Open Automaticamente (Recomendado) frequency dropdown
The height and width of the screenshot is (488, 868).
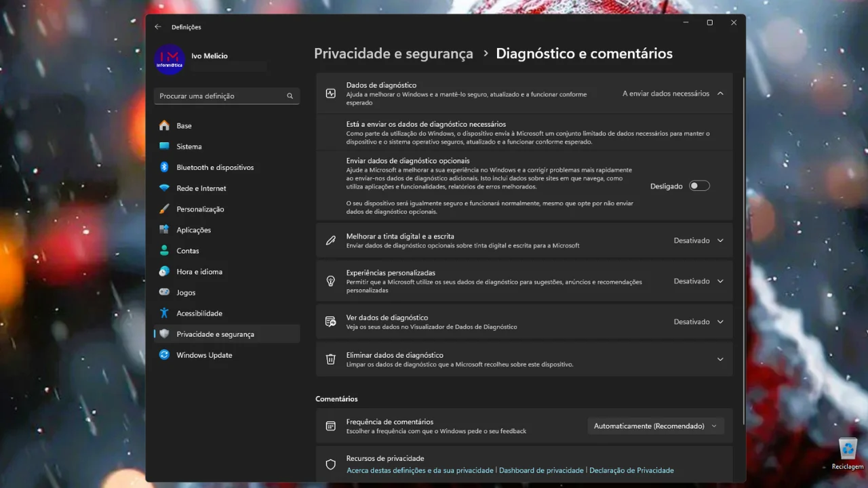click(655, 426)
